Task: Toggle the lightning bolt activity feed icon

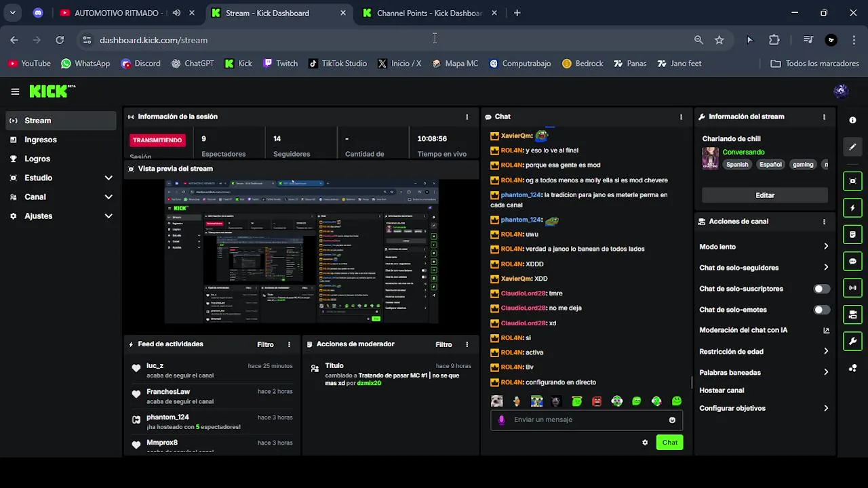Action: [852, 208]
